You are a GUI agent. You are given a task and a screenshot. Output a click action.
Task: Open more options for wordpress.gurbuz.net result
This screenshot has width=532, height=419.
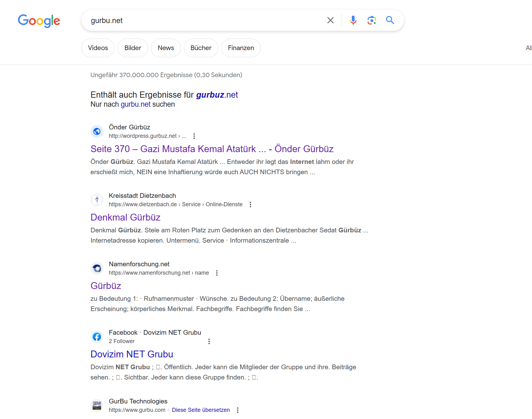pyautogui.click(x=194, y=136)
